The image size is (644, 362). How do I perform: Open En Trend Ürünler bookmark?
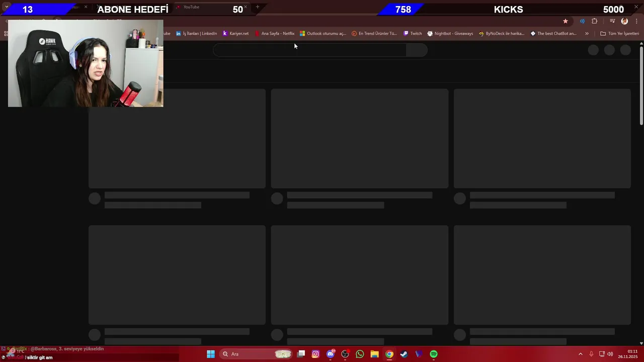click(x=374, y=34)
